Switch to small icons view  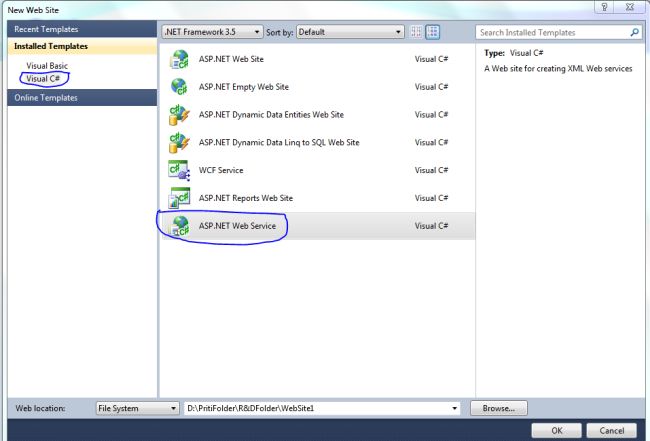pos(416,32)
